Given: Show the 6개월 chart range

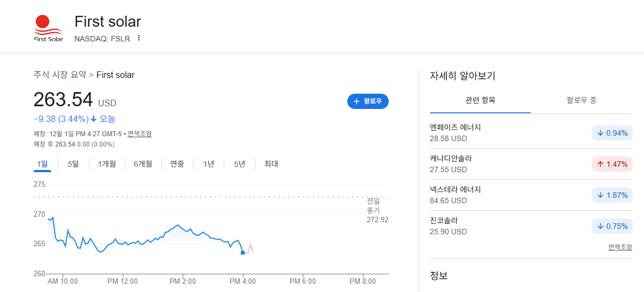Looking at the screenshot, I should 143,164.
